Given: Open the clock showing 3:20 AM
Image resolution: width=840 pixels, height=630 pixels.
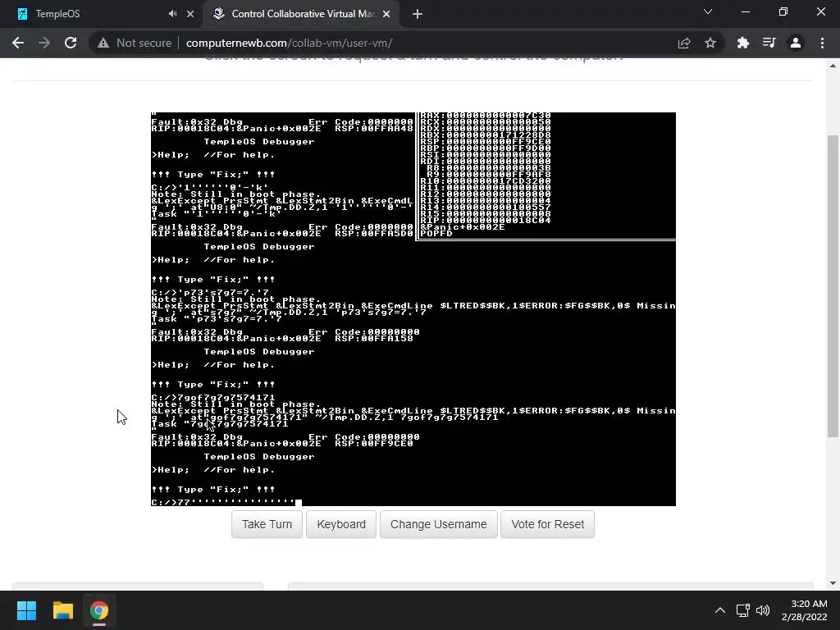Looking at the screenshot, I should pyautogui.click(x=804, y=610).
